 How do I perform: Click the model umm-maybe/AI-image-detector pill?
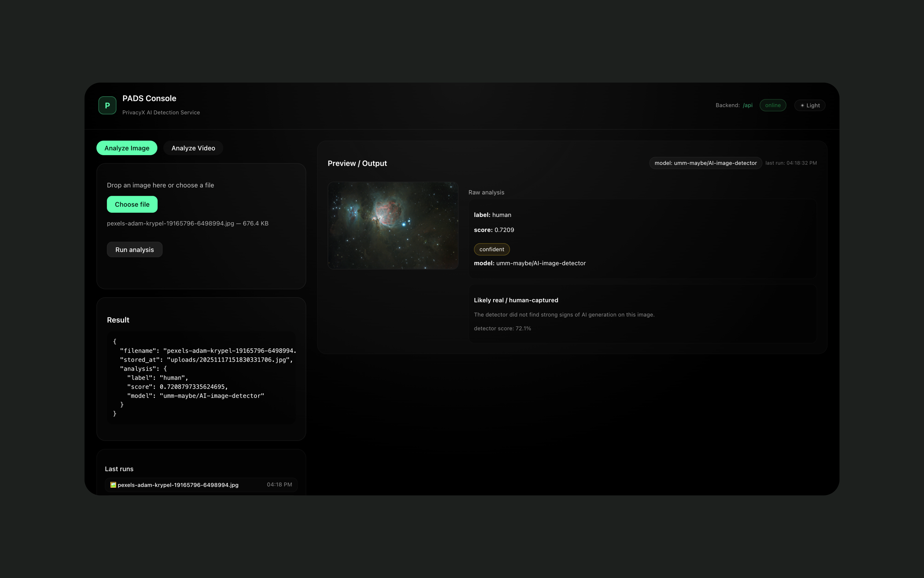coord(705,163)
